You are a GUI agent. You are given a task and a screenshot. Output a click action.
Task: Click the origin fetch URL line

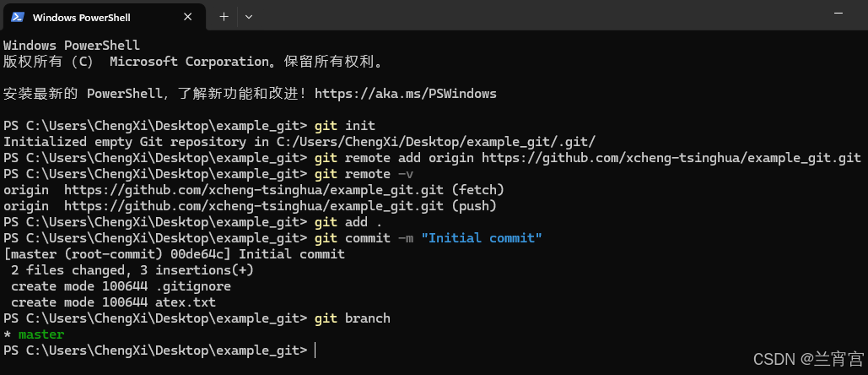(x=254, y=190)
